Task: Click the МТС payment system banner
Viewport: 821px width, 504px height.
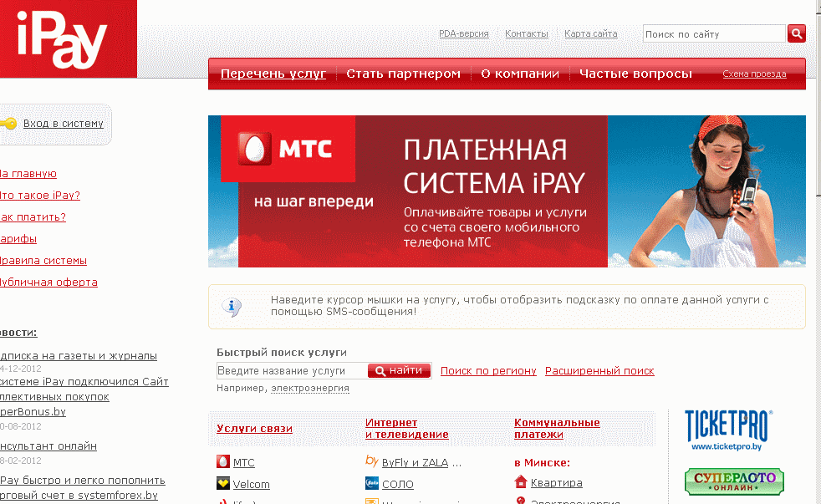Action: tap(507, 191)
